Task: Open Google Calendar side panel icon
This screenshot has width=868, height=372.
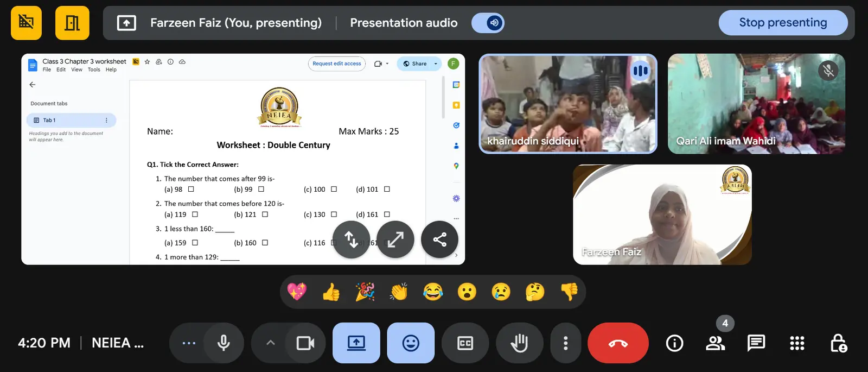Action: [456, 85]
